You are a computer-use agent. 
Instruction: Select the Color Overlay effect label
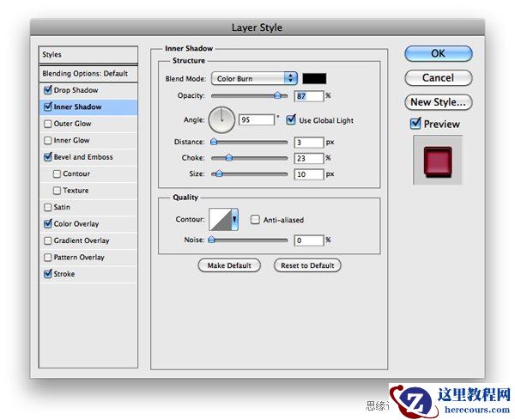pyautogui.click(x=76, y=224)
